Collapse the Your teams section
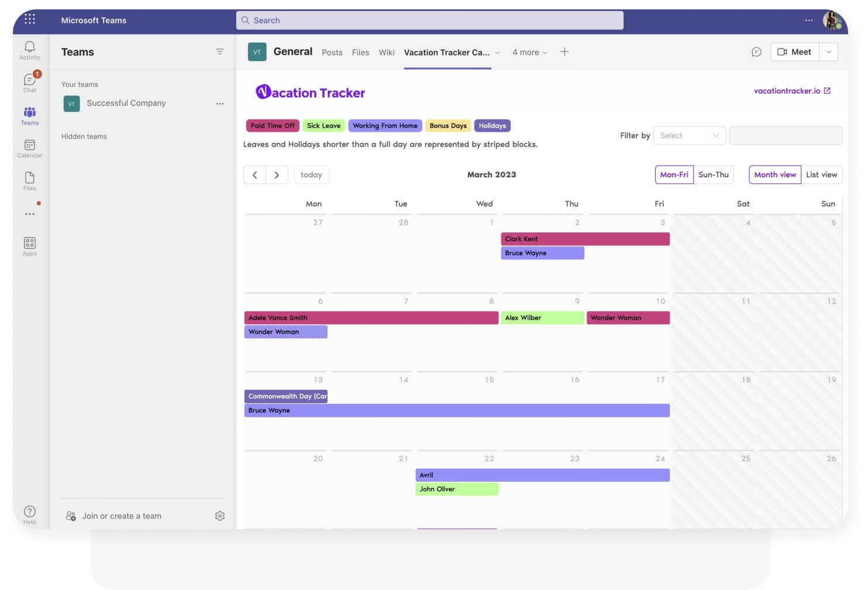This screenshot has height=590, width=868. [x=80, y=84]
